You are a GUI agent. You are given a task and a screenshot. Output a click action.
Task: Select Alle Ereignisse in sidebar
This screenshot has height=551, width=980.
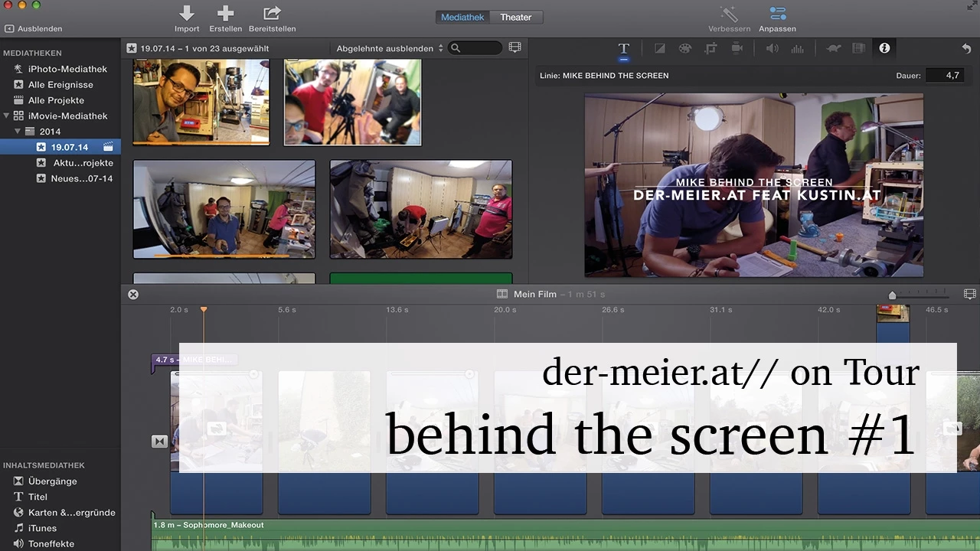pos(60,85)
